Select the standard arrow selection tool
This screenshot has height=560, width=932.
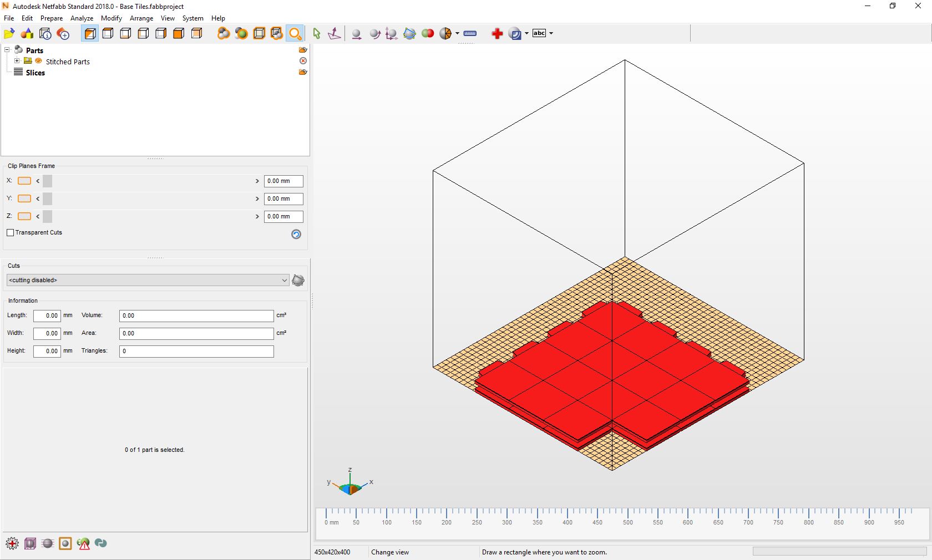[x=316, y=34]
